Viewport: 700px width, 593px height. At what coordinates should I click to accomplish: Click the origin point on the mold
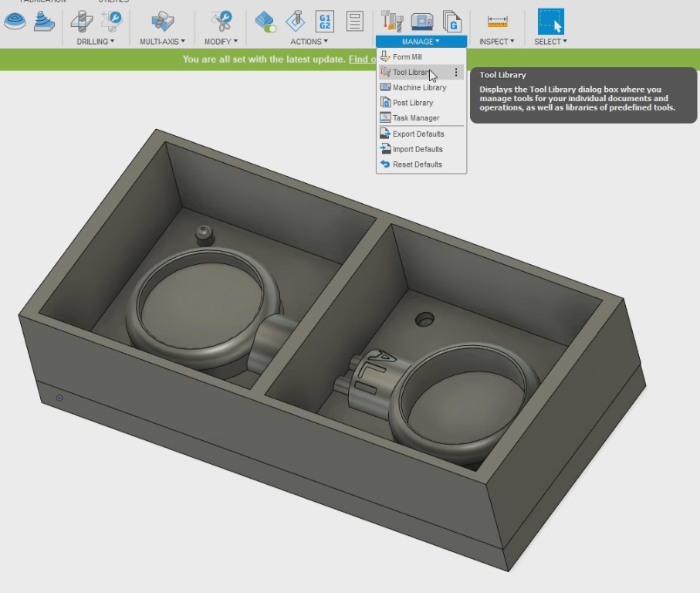(59, 398)
